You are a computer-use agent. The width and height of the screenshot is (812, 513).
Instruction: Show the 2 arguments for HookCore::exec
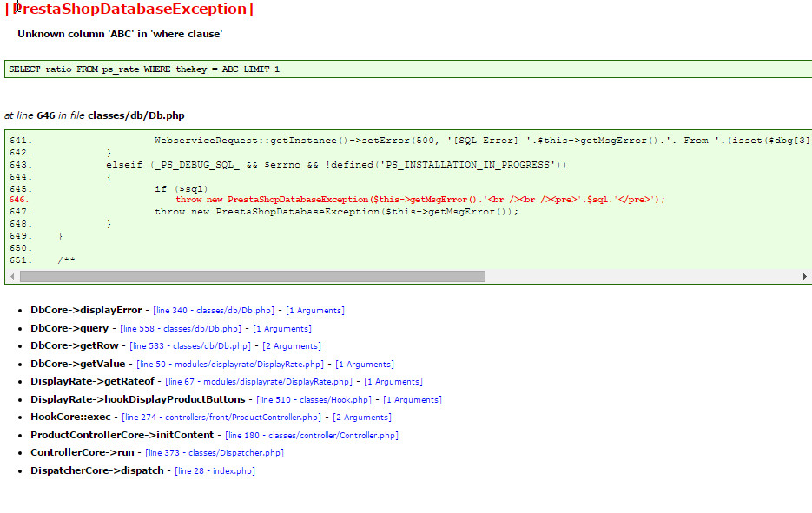click(362, 418)
